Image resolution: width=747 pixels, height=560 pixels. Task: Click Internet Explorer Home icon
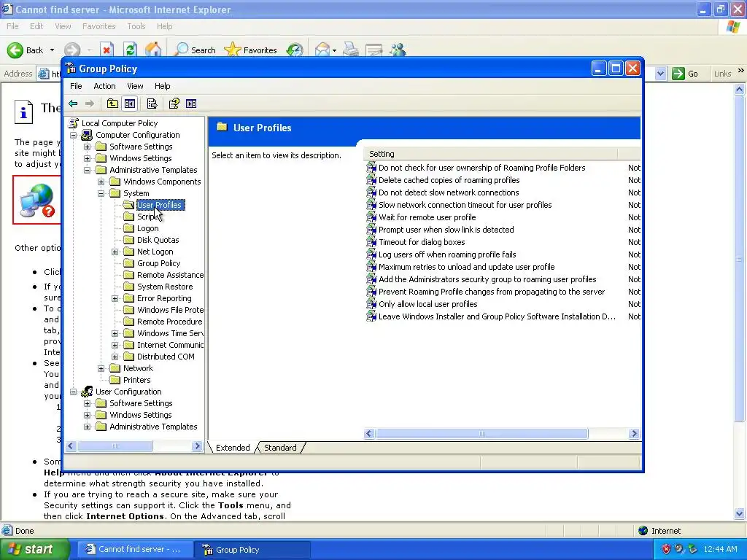153,50
